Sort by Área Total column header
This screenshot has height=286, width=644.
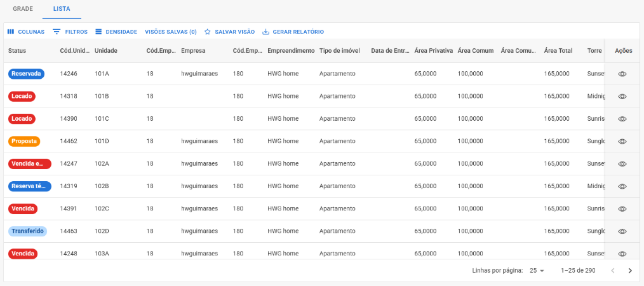click(558, 51)
